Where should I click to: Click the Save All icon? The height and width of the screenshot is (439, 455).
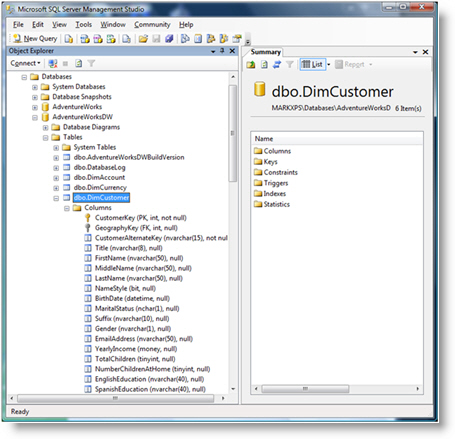coord(169,39)
